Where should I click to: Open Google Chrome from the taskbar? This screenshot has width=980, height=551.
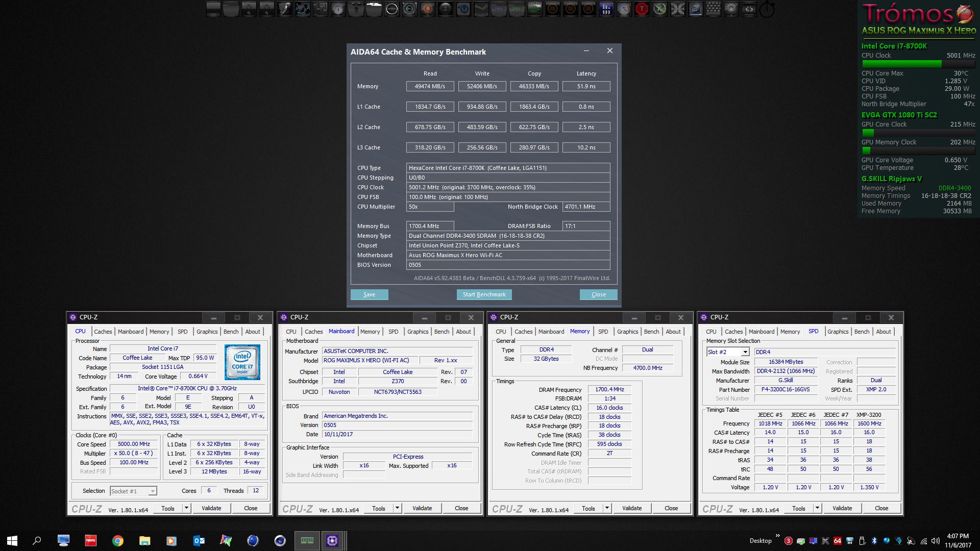coord(118,540)
